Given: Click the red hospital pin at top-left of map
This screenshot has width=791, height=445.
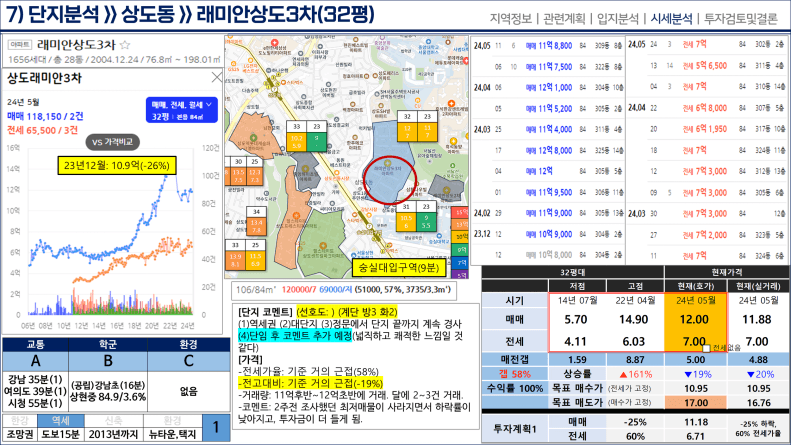Looking at the screenshot, I should point(274,43).
